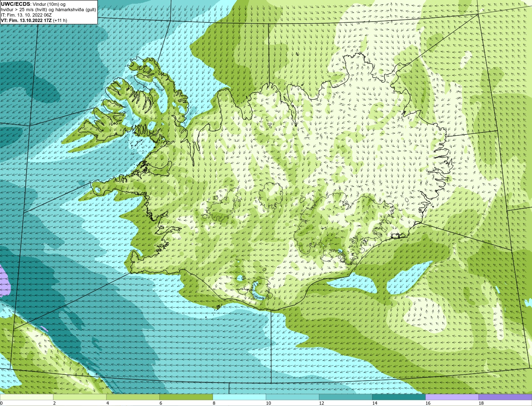Click the 10–12 m/s light teal legend swatch
Screen dimensions: 532x406
click(293, 397)
